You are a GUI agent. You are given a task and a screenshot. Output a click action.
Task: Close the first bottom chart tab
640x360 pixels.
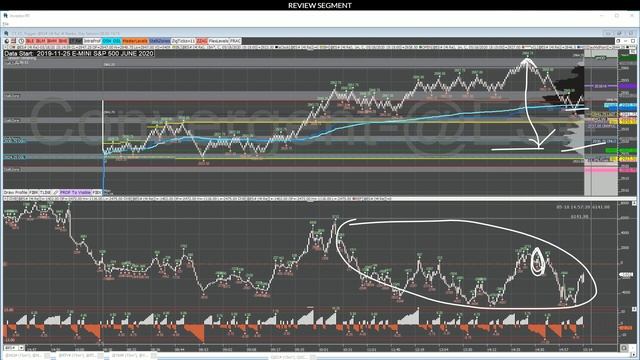point(47,356)
